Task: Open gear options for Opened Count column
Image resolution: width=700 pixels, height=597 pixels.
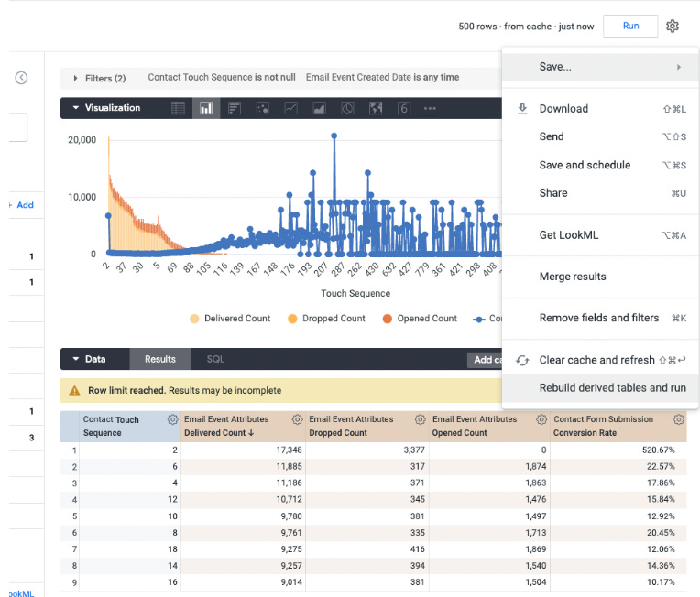Action: click(x=541, y=419)
